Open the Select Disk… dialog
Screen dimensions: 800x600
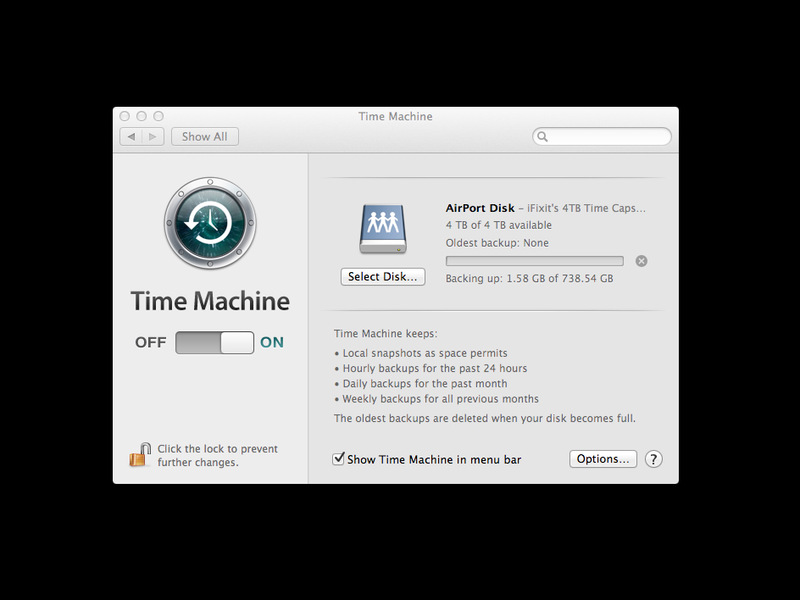tap(383, 277)
